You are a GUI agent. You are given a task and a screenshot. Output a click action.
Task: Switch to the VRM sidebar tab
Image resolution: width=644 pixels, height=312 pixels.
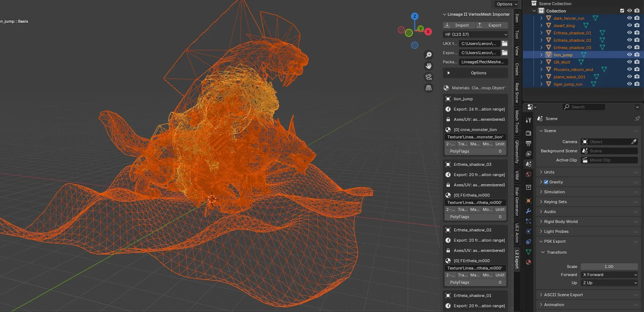click(517, 175)
